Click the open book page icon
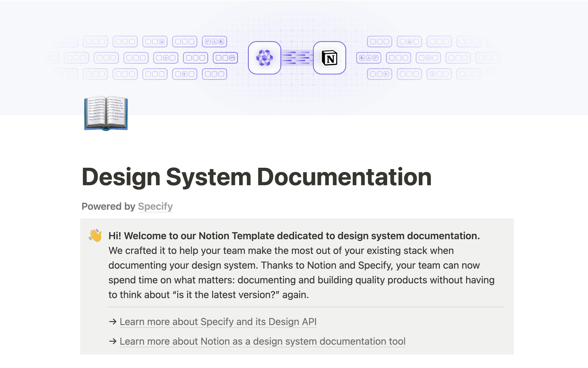The height and width of the screenshot is (368, 588). 106,113
